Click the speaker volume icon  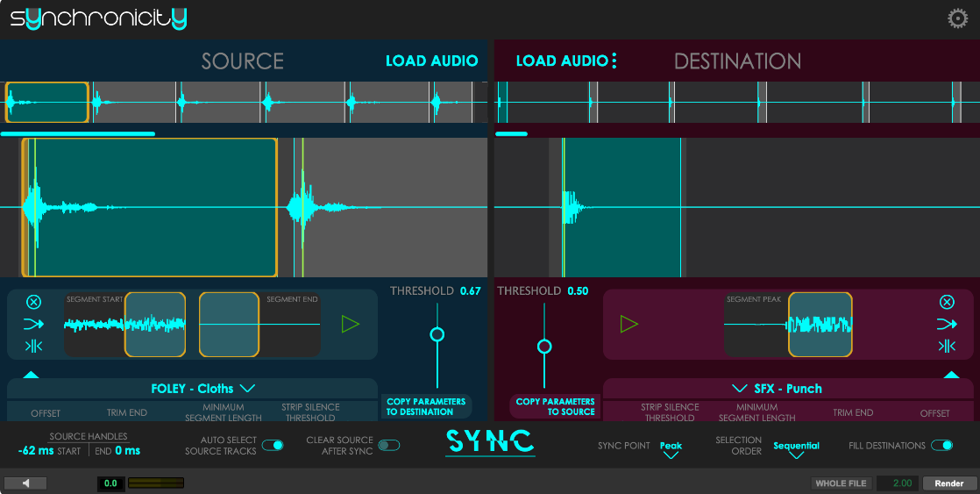pos(25,483)
